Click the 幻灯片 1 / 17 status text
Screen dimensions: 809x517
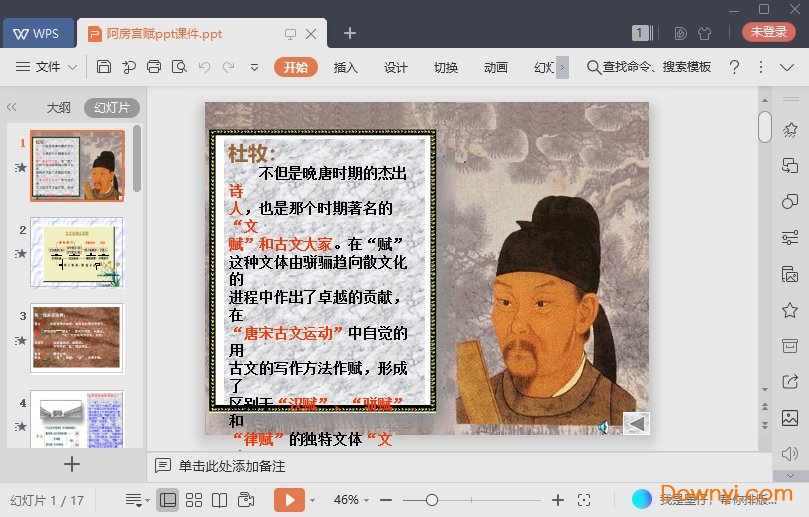point(47,500)
